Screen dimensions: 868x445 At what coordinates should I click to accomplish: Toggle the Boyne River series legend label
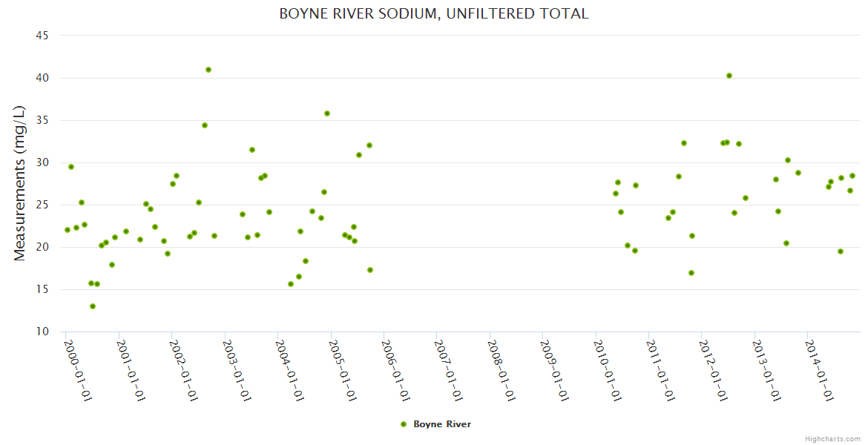click(x=442, y=424)
